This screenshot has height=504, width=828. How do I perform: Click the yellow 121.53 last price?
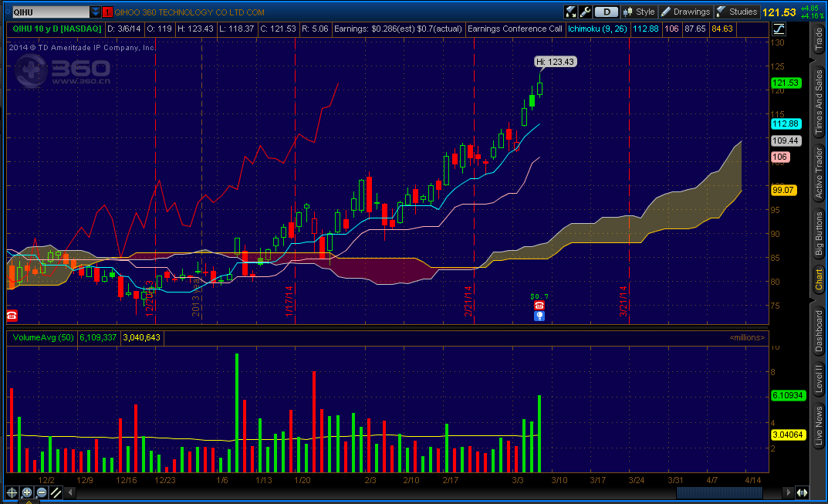(x=779, y=12)
